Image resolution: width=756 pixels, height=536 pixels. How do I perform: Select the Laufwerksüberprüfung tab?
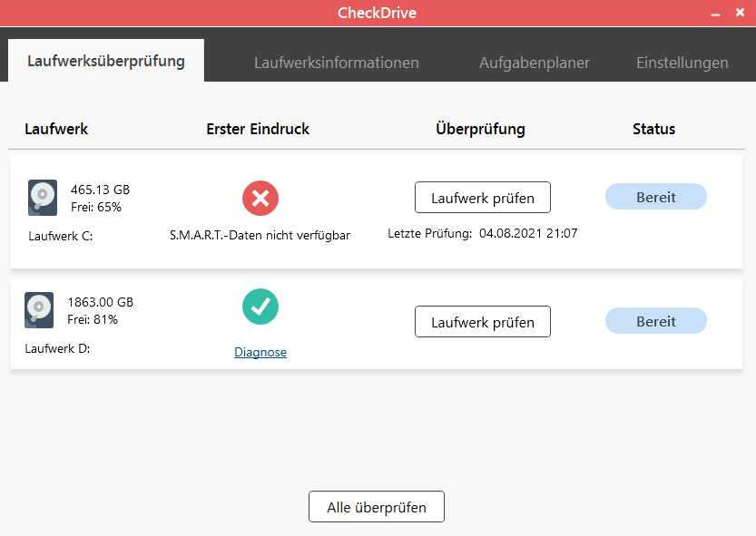click(105, 62)
